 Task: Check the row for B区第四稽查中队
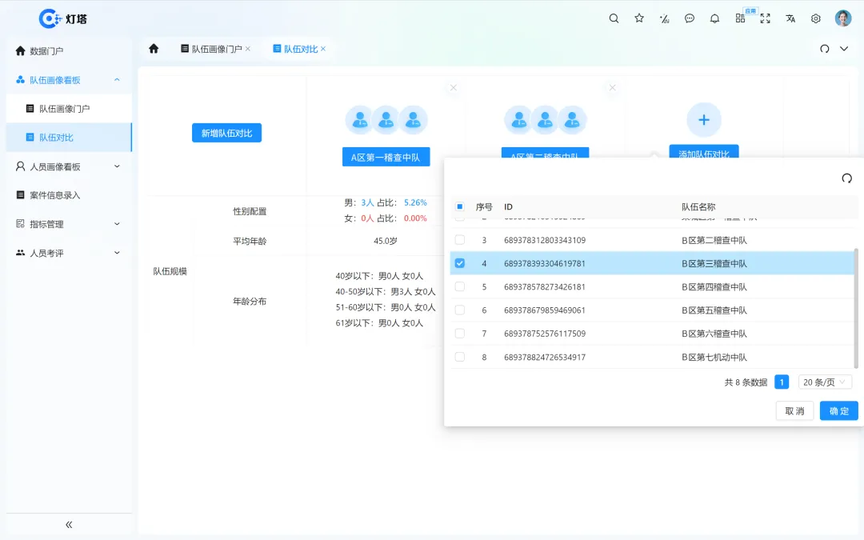tap(460, 287)
